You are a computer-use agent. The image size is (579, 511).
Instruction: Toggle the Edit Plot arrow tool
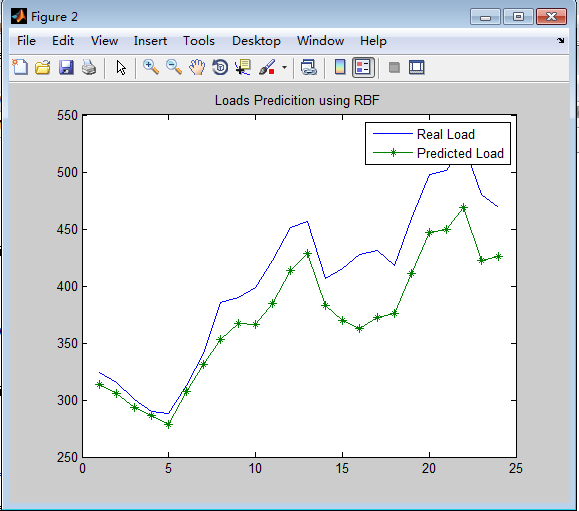121,68
